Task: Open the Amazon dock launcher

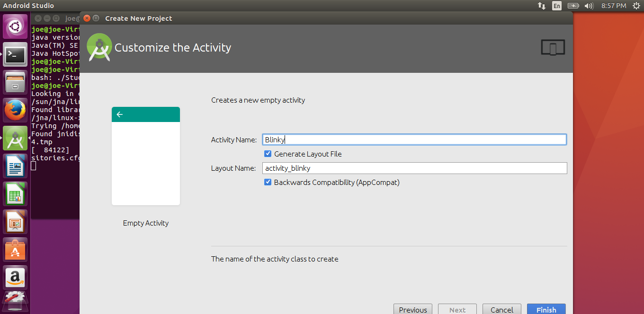Action: coord(15,277)
